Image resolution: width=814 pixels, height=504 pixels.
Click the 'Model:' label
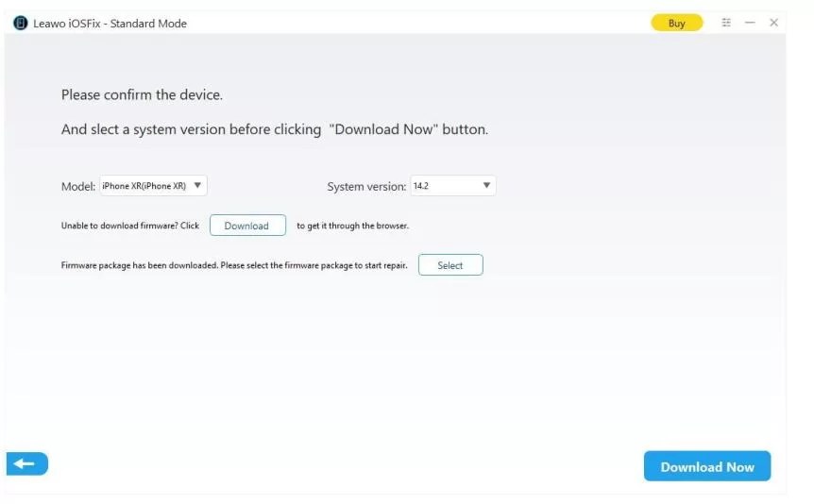(x=78, y=186)
